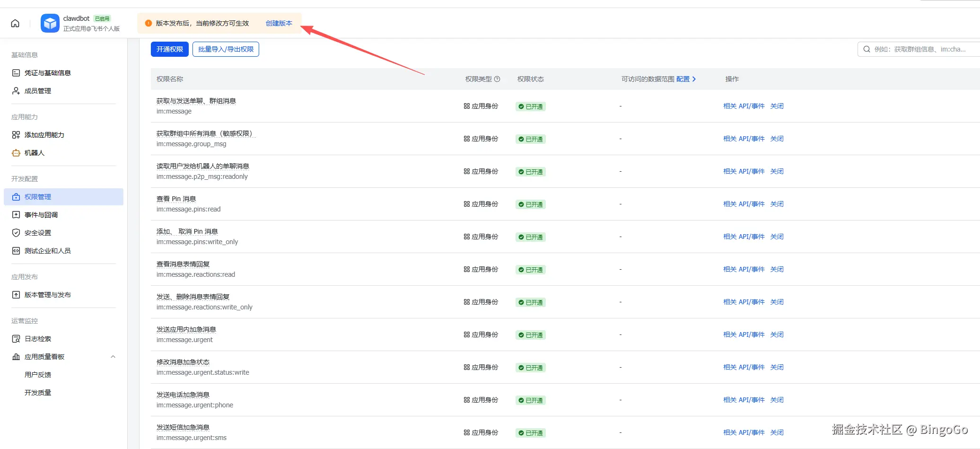Image resolution: width=980 pixels, height=449 pixels.
Task: Click 应用身份 icon in im:message row
Action: coord(467,106)
